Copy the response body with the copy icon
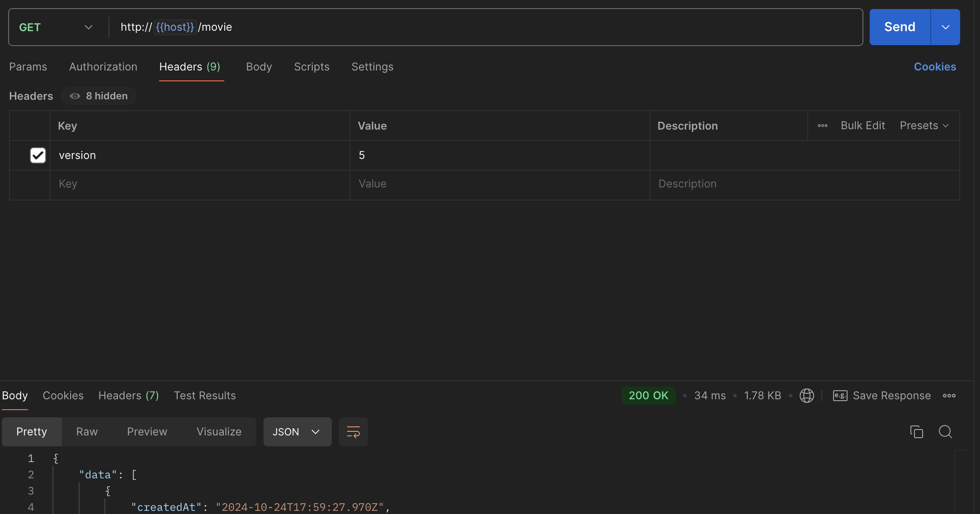The width and height of the screenshot is (980, 514). tap(916, 432)
